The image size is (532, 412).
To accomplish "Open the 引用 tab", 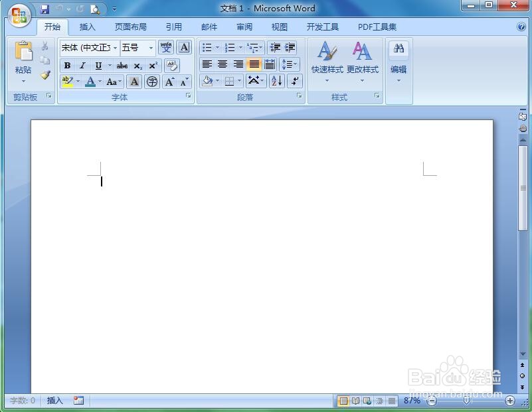I will 174,27.
